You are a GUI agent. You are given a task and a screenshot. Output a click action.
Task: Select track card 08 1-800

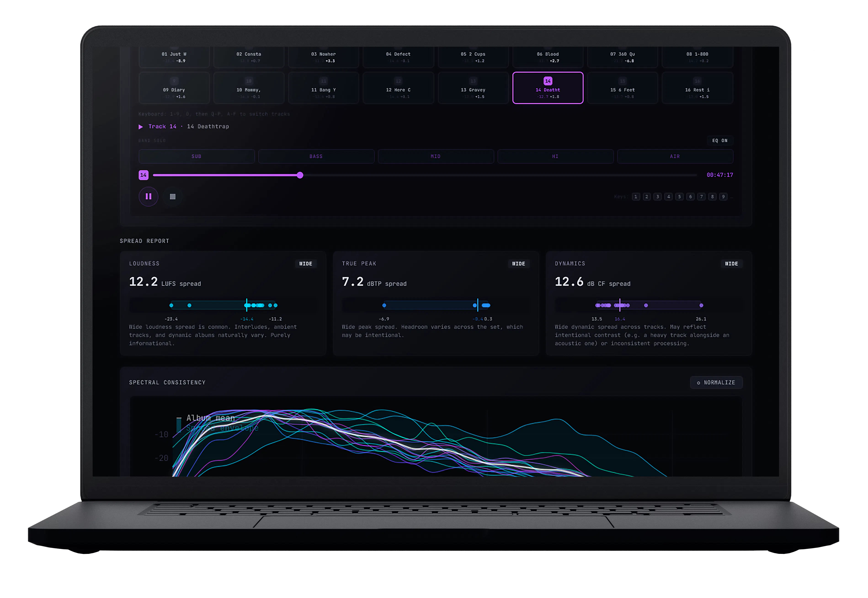697,57
